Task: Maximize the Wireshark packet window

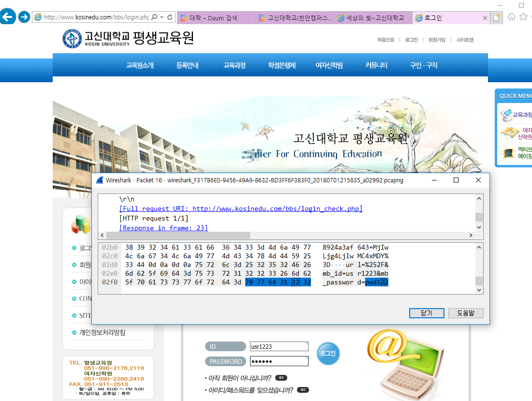Action: pos(456,180)
